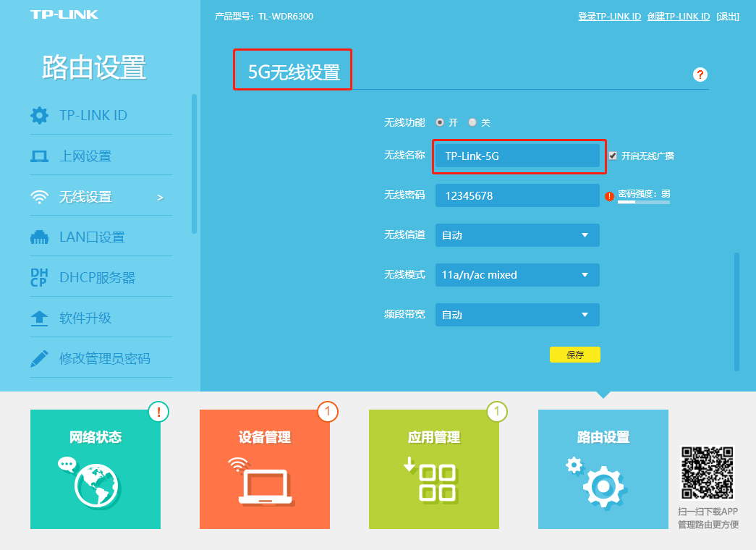Click the 保存 save button

click(x=575, y=355)
